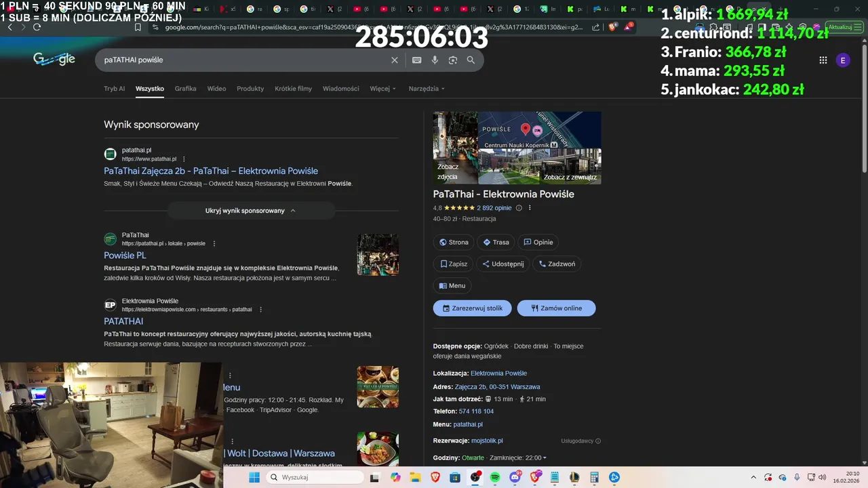Open the on-screen keyboard icon in search bar
Viewport: 868px width, 488px height.
(x=416, y=60)
